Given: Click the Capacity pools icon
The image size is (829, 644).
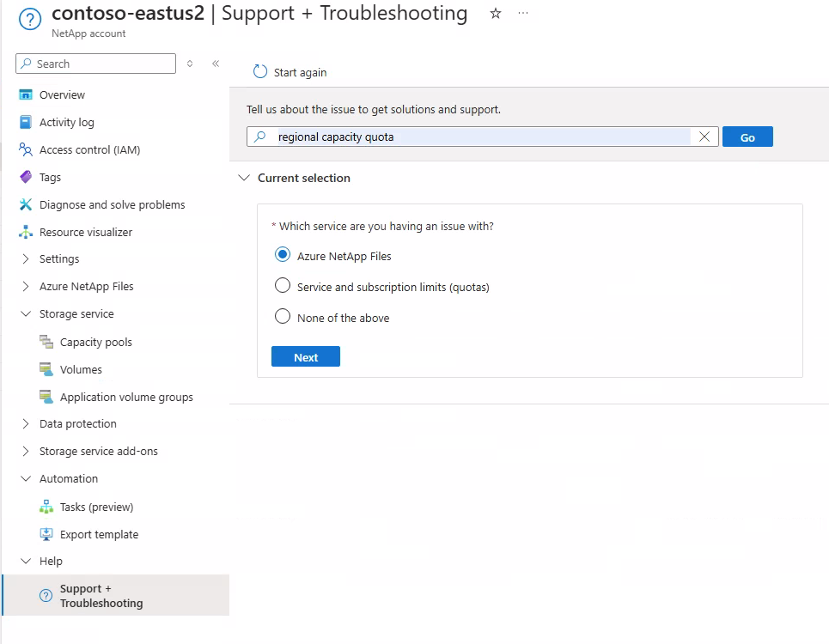Looking at the screenshot, I should 46,342.
